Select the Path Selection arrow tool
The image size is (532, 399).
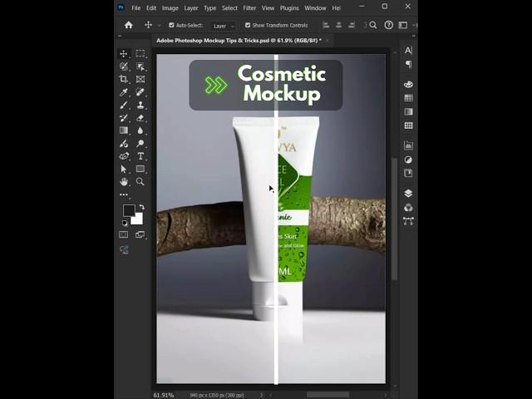tap(124, 169)
